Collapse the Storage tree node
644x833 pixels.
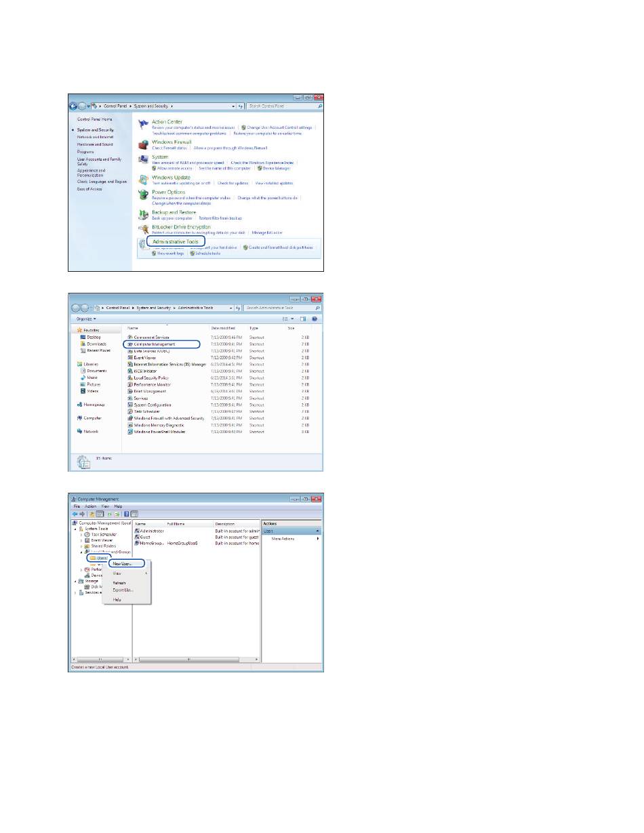point(75,581)
